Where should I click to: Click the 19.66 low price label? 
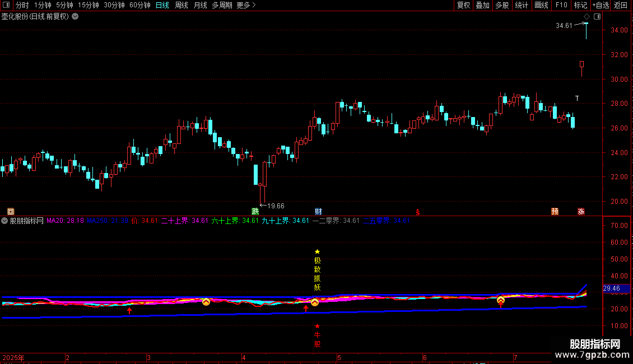pyautogui.click(x=276, y=206)
